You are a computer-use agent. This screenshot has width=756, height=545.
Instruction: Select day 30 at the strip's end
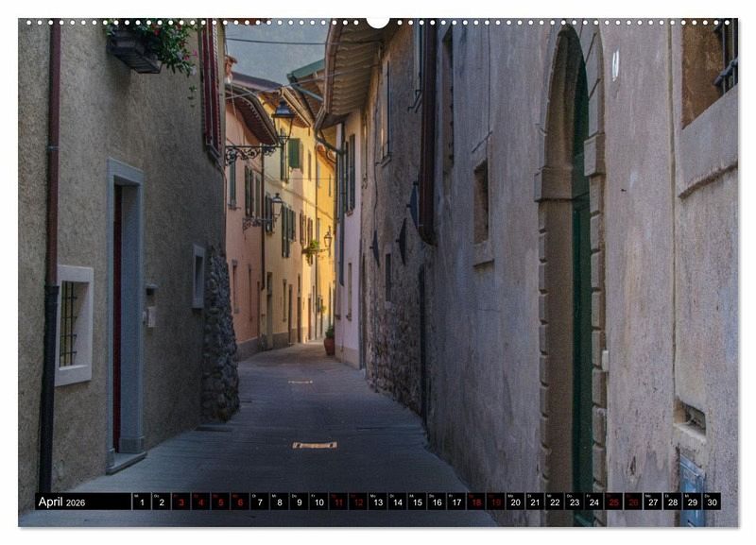tap(711, 502)
